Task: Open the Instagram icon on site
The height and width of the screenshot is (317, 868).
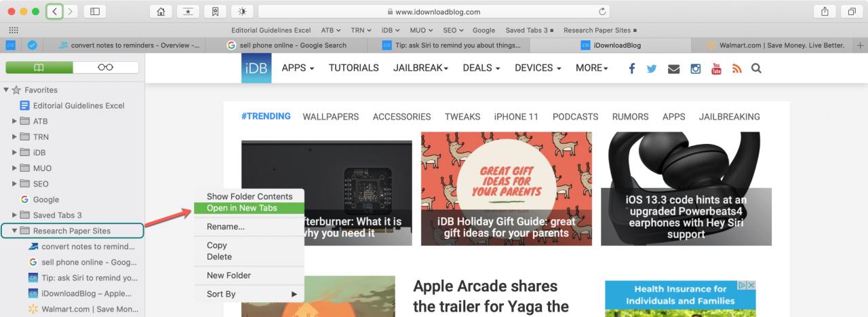Action: tap(696, 69)
